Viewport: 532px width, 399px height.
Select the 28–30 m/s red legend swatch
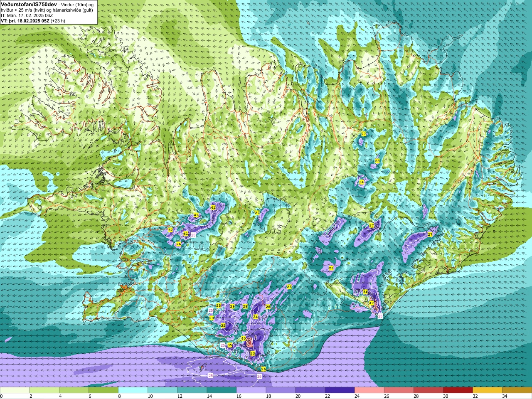point(428,390)
